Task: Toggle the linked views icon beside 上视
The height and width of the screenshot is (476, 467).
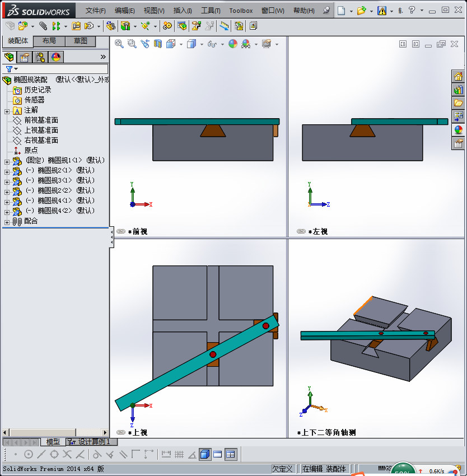Action: (121, 432)
